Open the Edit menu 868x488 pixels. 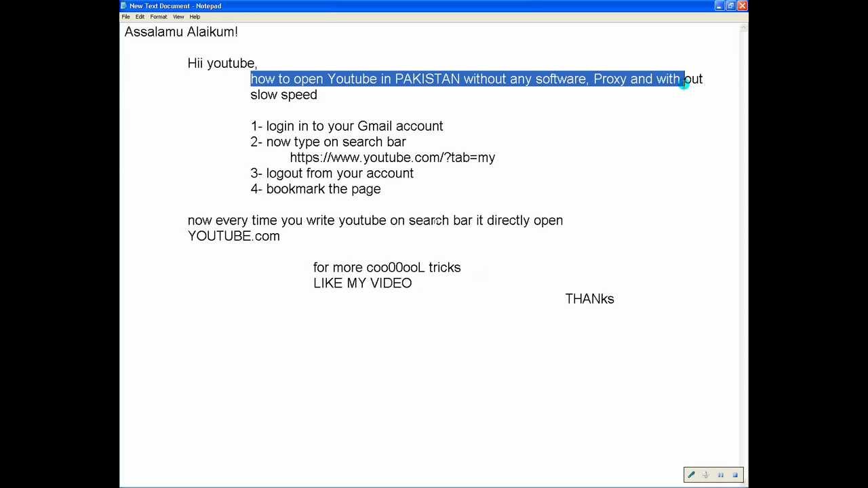[x=140, y=16]
